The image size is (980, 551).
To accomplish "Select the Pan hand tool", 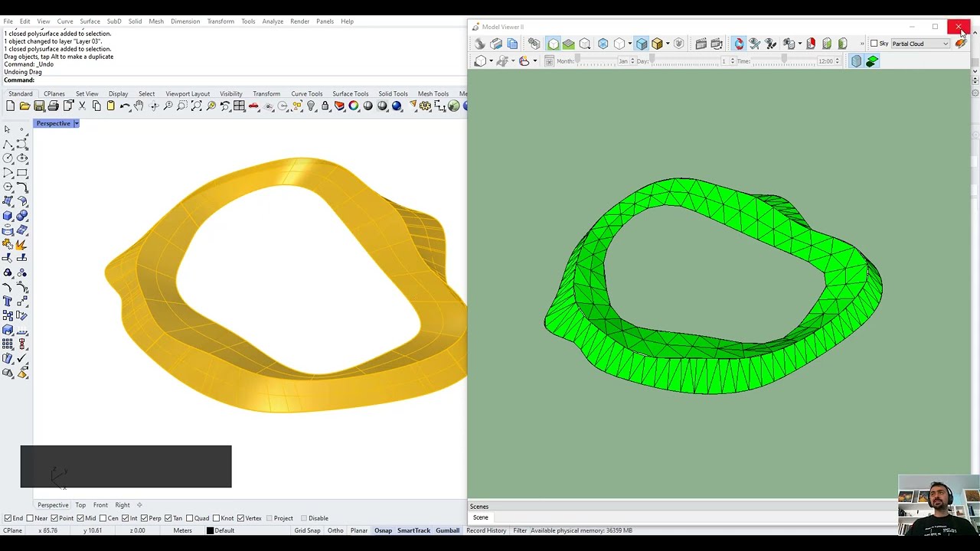I will pos(139,106).
